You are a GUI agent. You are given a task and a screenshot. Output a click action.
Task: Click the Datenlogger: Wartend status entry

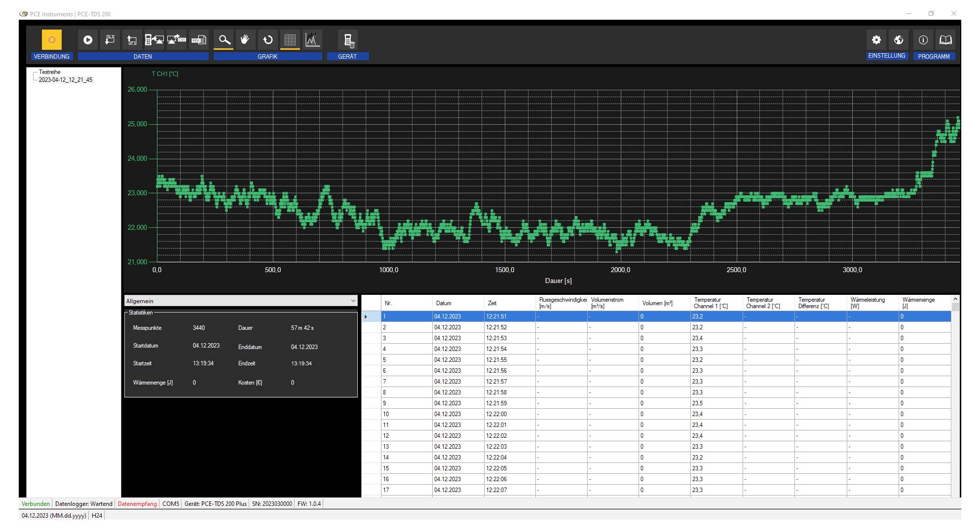pos(83,504)
